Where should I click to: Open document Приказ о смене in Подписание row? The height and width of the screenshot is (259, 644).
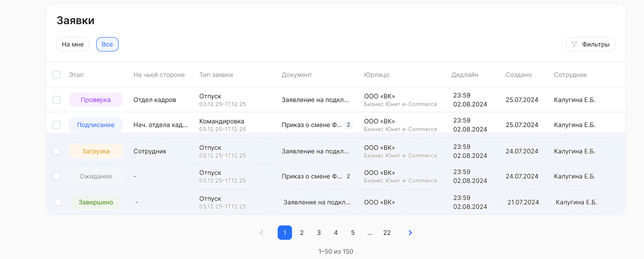(x=312, y=125)
